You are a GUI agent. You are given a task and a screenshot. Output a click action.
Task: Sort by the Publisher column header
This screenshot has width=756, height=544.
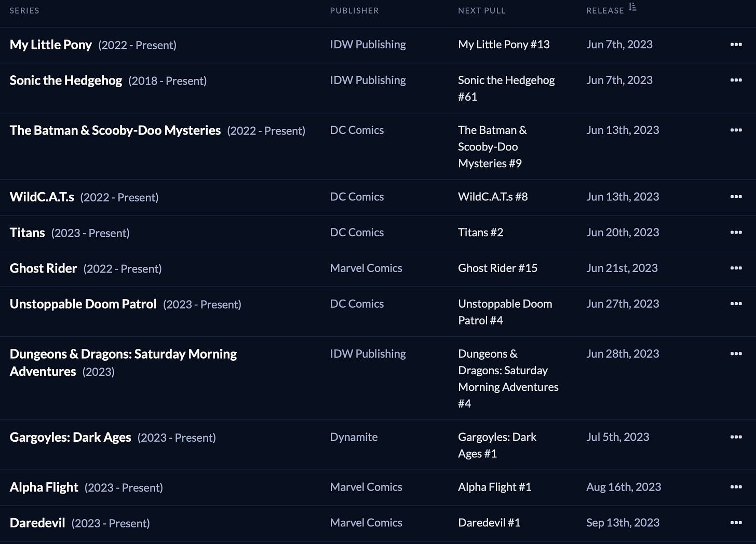[x=354, y=10]
